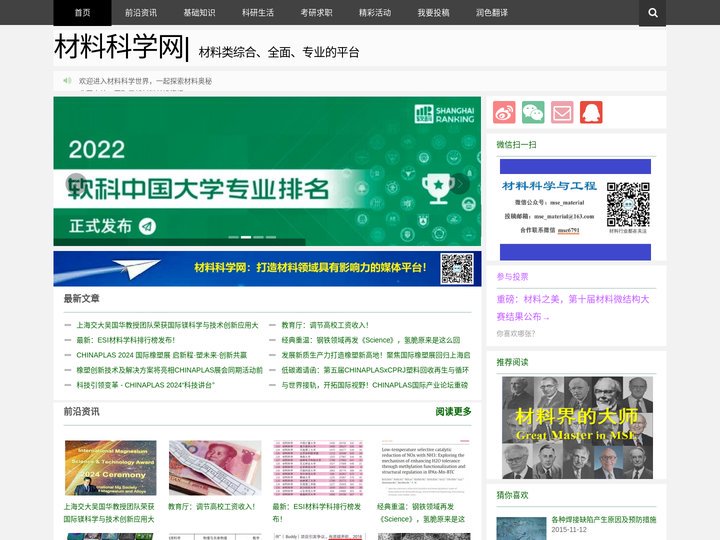Open card title 教育厅：调节高校工资收入
The width and height of the screenshot is (720, 540).
[x=211, y=506]
